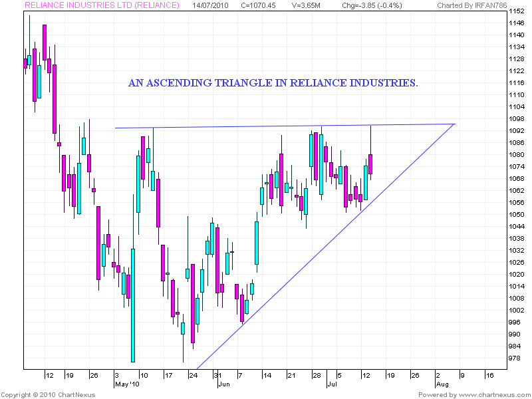Click the Aug month label

442,384
